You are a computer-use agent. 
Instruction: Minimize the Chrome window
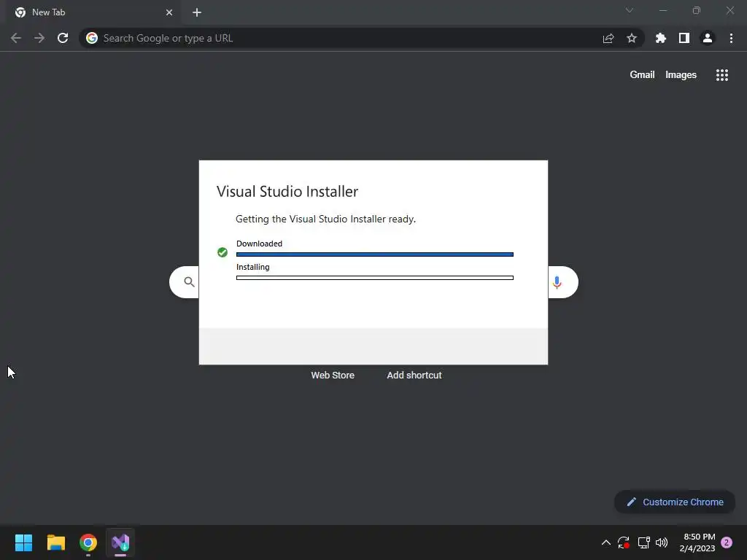pyautogui.click(x=663, y=10)
